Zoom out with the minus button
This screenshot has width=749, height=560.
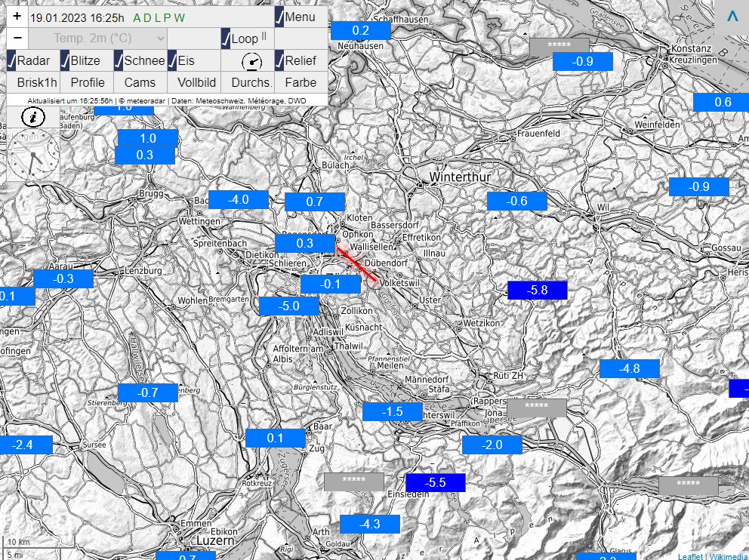[x=17, y=38]
